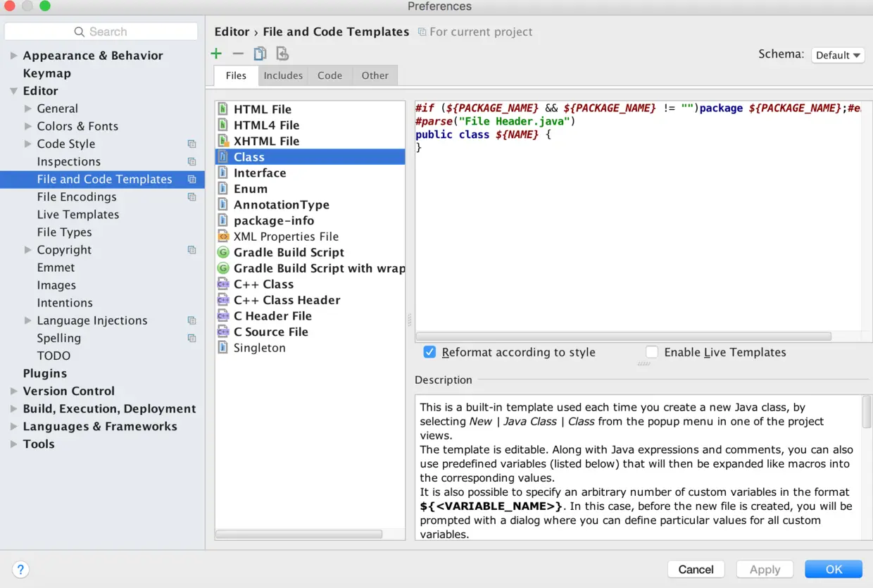This screenshot has width=873, height=588.
Task: Collapse the Editor section
Action: [x=13, y=91]
